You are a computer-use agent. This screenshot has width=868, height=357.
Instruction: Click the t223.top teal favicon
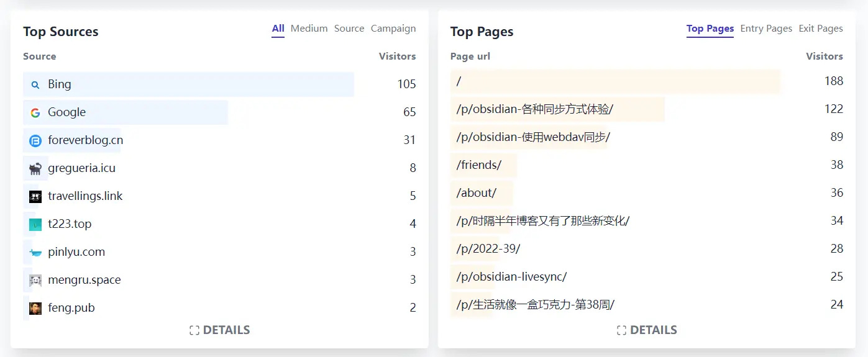tap(35, 224)
